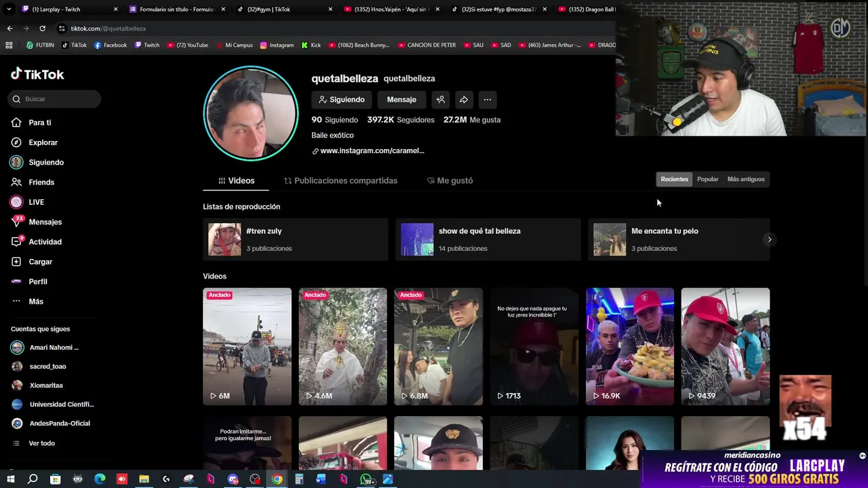Switch to Publicaciones compartidas tab
The width and height of the screenshot is (868, 488).
click(x=340, y=181)
